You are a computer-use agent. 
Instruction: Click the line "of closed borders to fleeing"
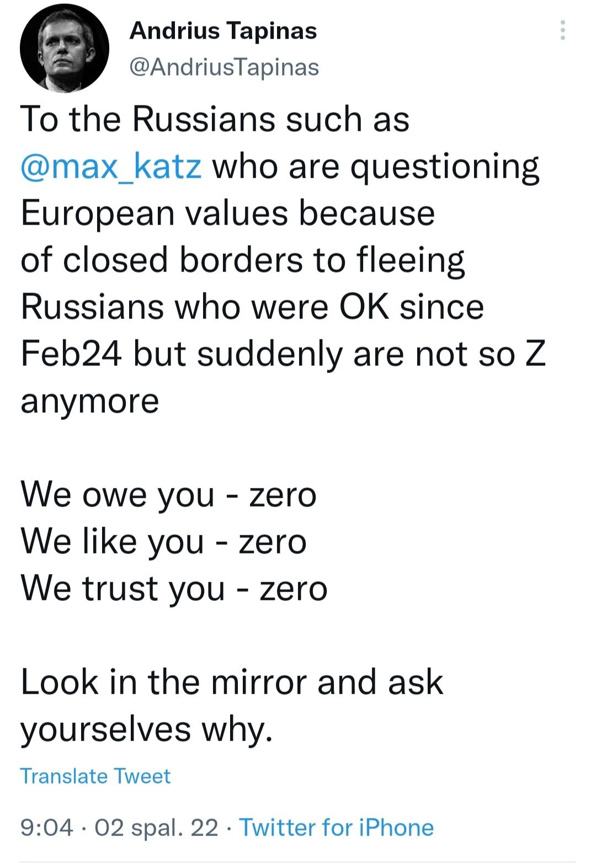point(242,260)
